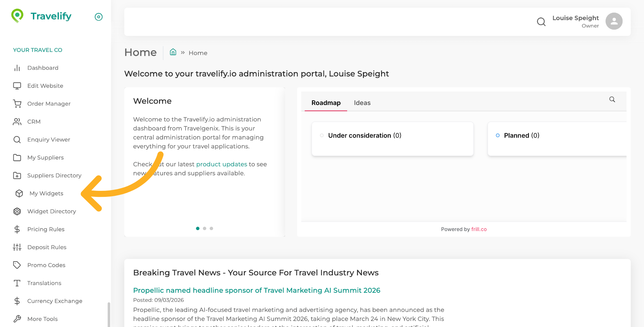Follow the Propellic headline sponsor news link

[257, 290]
